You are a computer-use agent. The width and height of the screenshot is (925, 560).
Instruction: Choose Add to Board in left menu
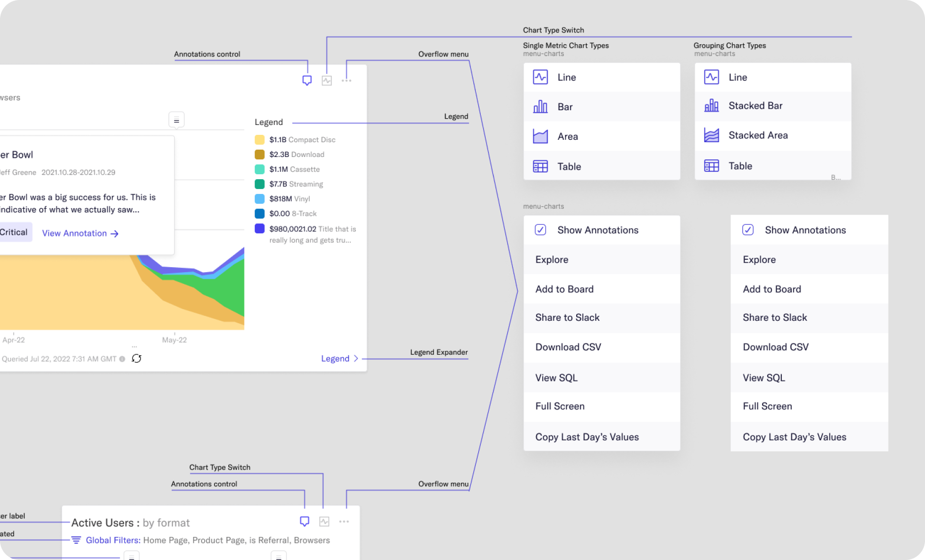pyautogui.click(x=602, y=289)
